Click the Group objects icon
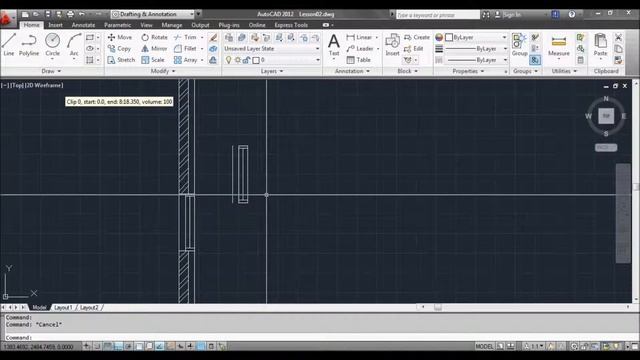 pyautogui.click(x=519, y=45)
